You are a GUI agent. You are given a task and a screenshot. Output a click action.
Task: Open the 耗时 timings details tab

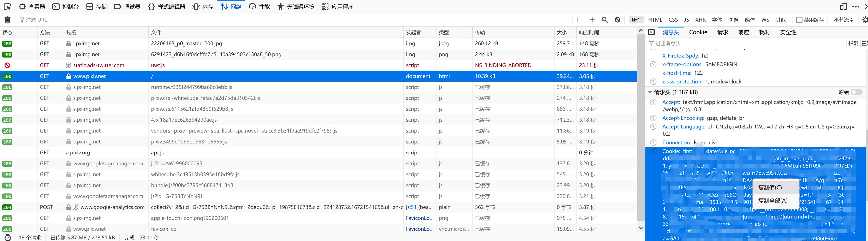(765, 32)
